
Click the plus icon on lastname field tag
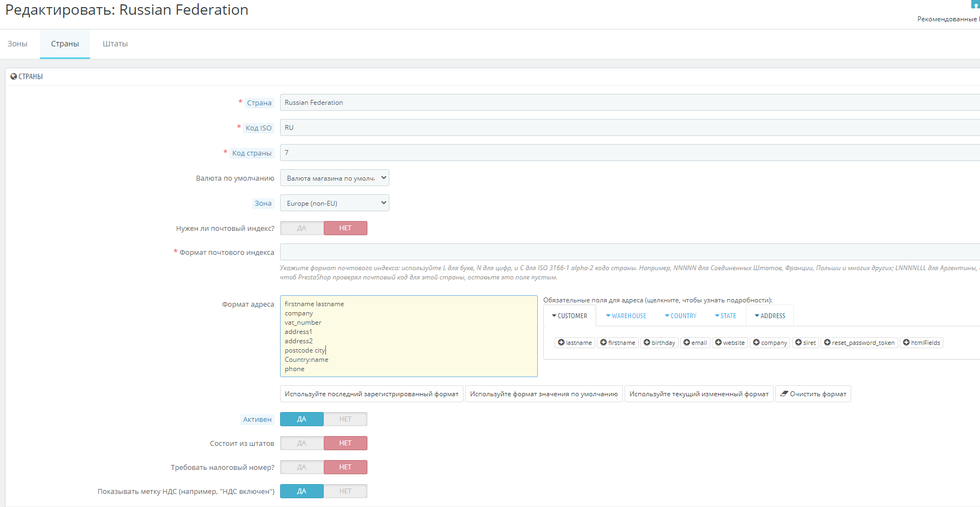[x=561, y=343]
